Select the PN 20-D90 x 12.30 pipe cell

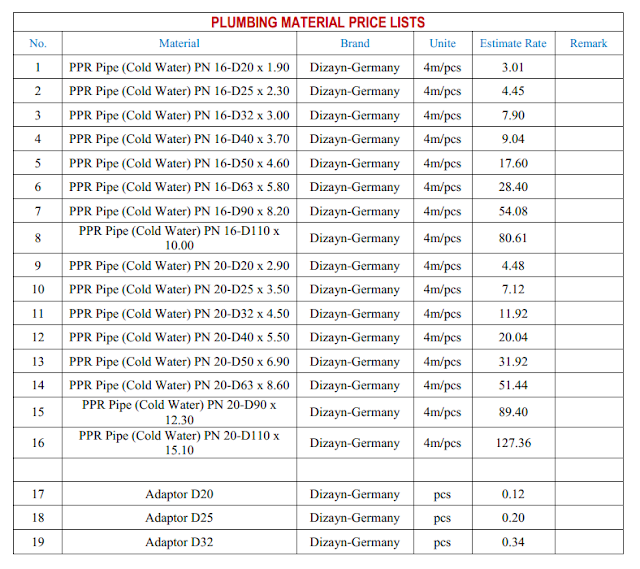click(x=179, y=412)
